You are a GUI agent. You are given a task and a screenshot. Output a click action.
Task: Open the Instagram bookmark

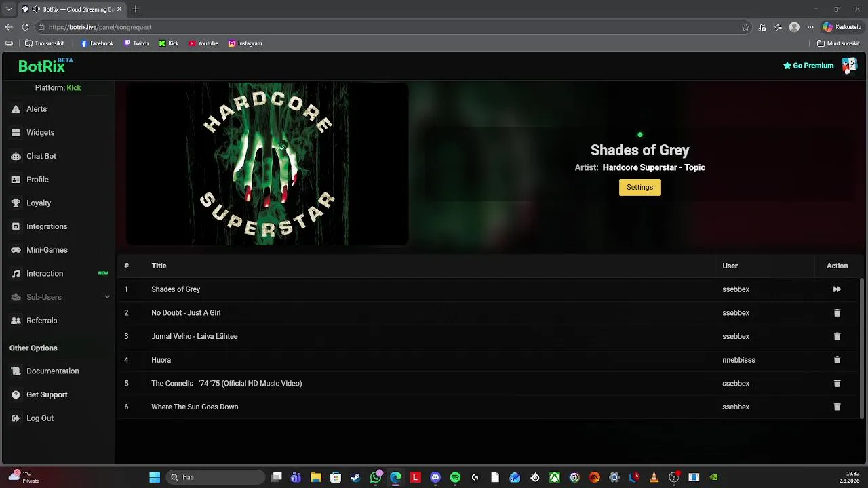point(245,43)
